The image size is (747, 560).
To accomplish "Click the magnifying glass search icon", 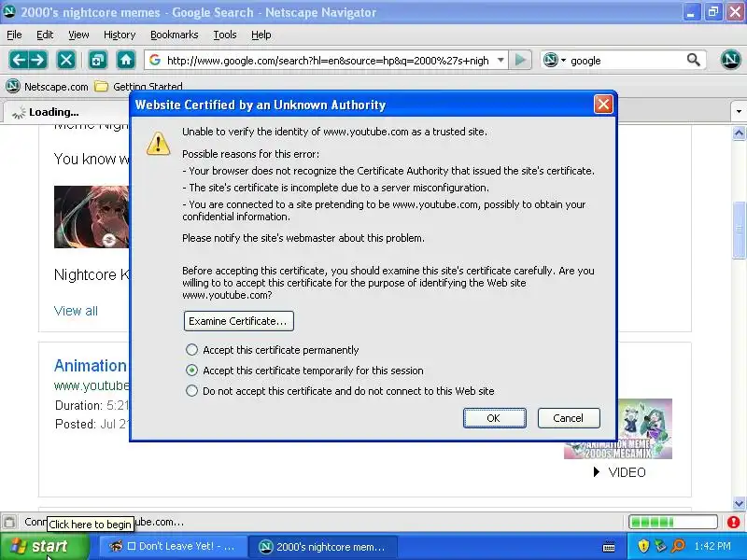I will click(x=694, y=60).
